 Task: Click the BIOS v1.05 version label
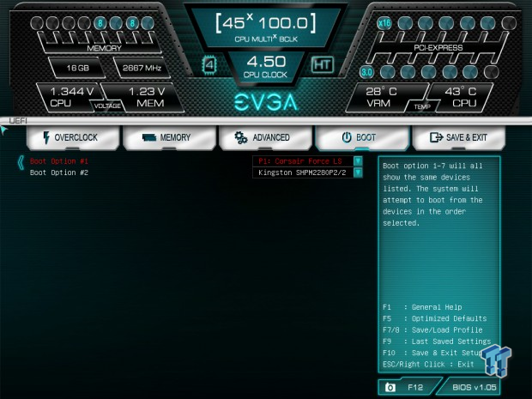(x=474, y=387)
